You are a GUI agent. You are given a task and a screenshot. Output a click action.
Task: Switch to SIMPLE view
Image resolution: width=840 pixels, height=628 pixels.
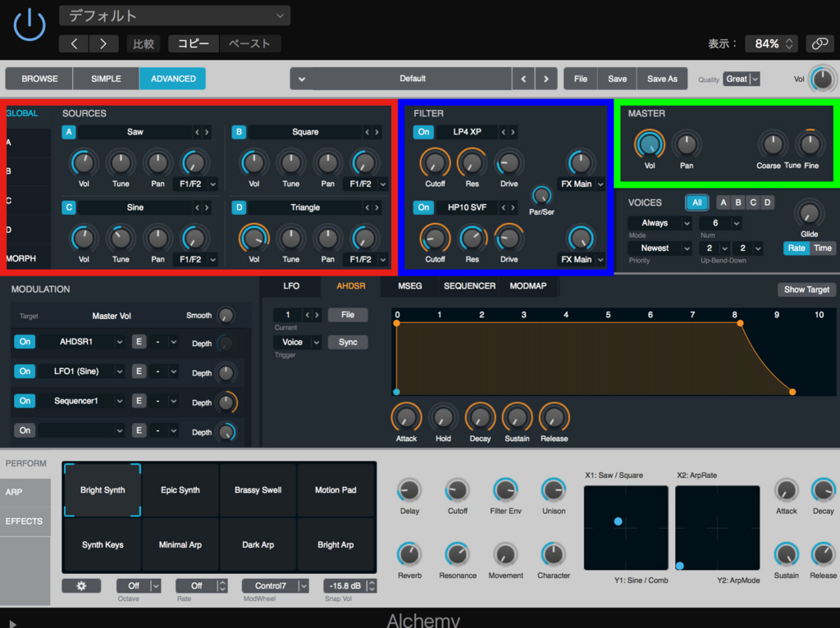[x=106, y=79]
